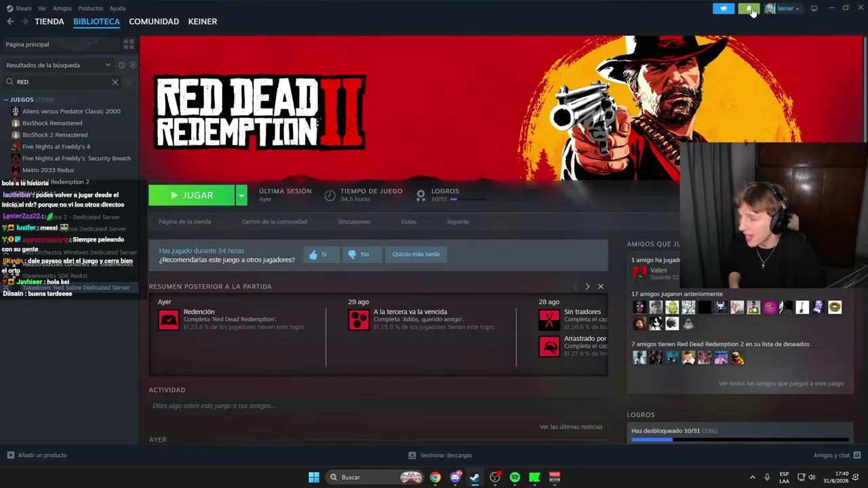Viewport: 868px width, 488px height.
Task: Open A la tercera va la vencida achievement icon
Action: coord(359,319)
